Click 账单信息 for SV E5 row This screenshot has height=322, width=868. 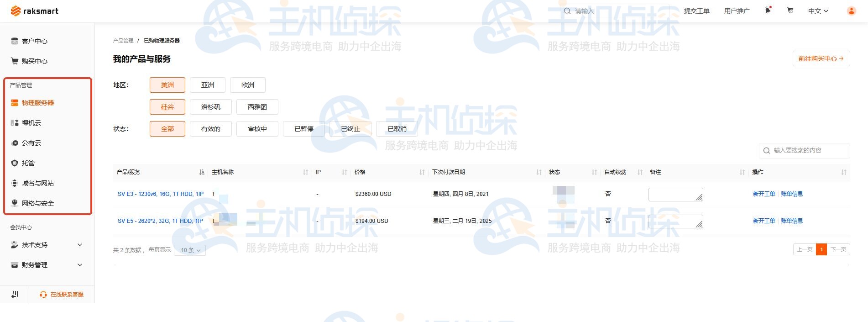tap(792, 221)
